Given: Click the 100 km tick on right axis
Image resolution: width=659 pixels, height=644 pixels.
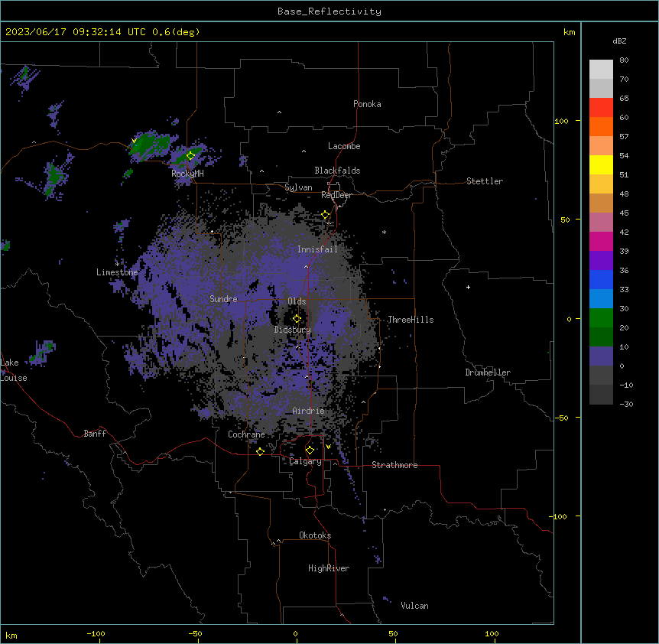Looking at the screenshot, I should pyautogui.click(x=561, y=121).
